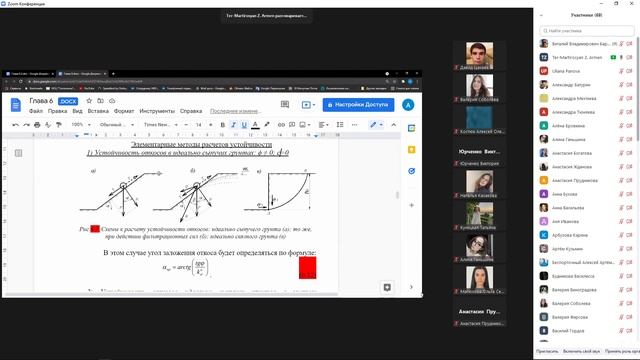Open the paragraph style Обычный dropdown
The image size is (640, 360).
[x=117, y=125]
